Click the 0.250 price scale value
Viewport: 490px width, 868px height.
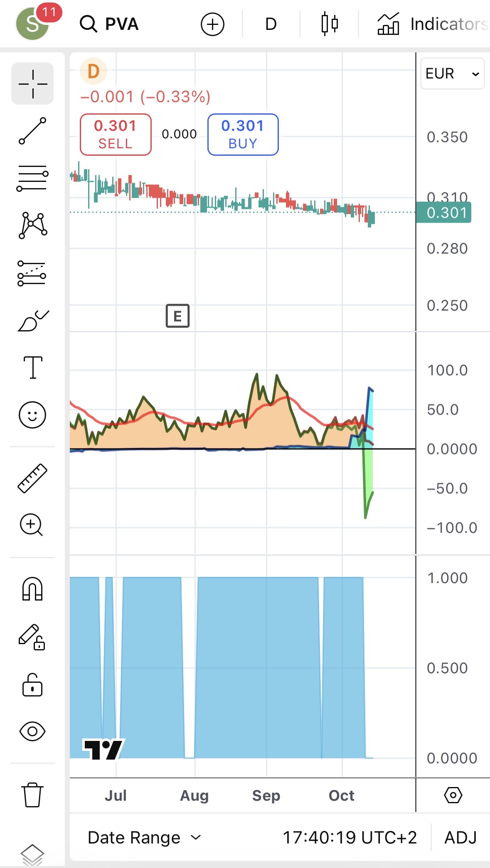click(447, 306)
